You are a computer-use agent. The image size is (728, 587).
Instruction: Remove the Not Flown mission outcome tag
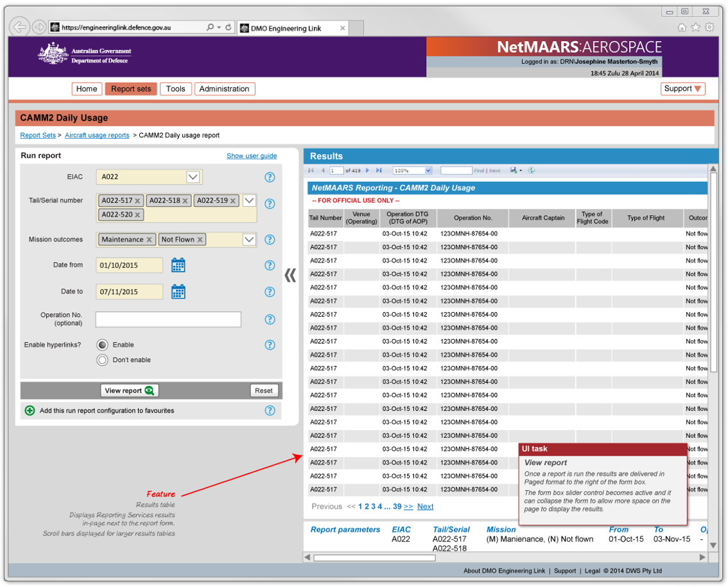click(200, 240)
